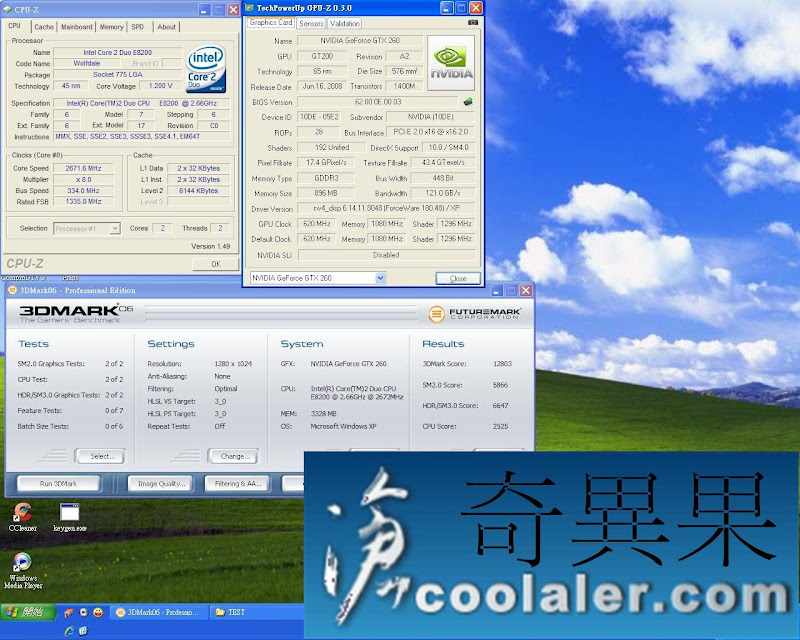Select the CPU tab in CPU-Z
800x640 pixels.
pyautogui.click(x=15, y=26)
